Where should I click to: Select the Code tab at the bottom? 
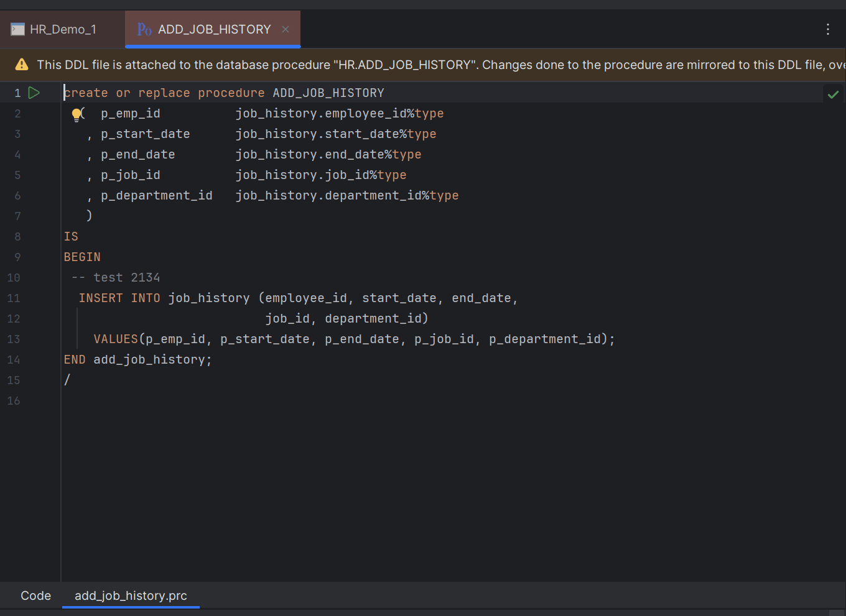35,595
